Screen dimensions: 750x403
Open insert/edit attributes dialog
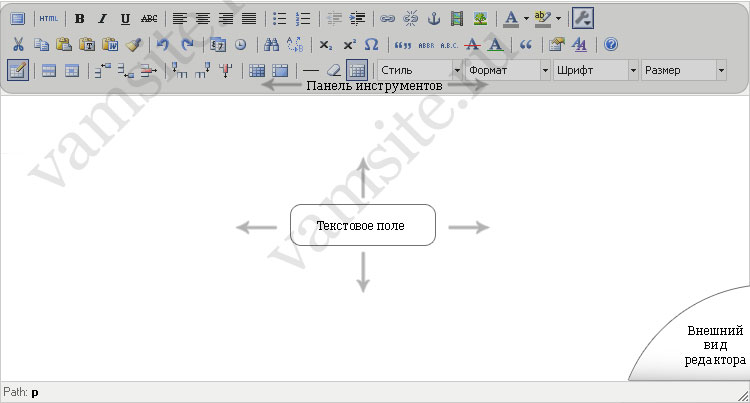[556, 44]
